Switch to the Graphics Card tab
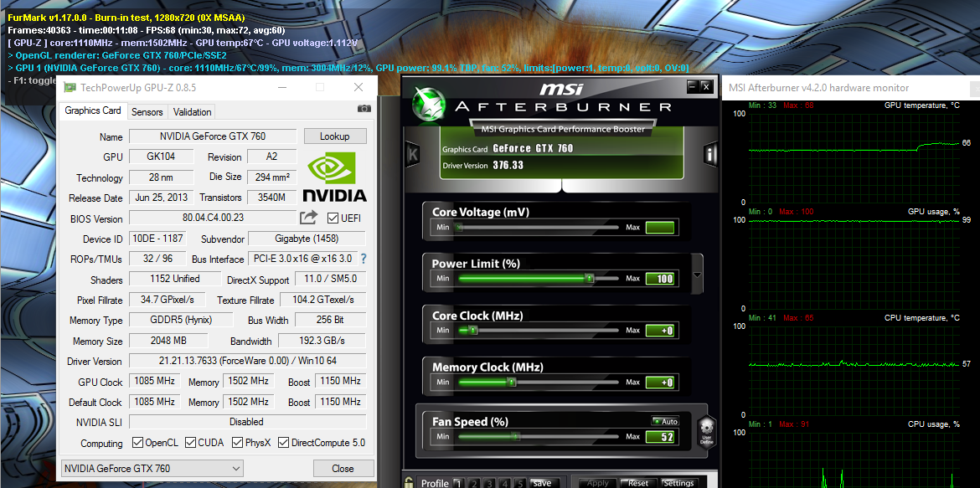 click(93, 110)
